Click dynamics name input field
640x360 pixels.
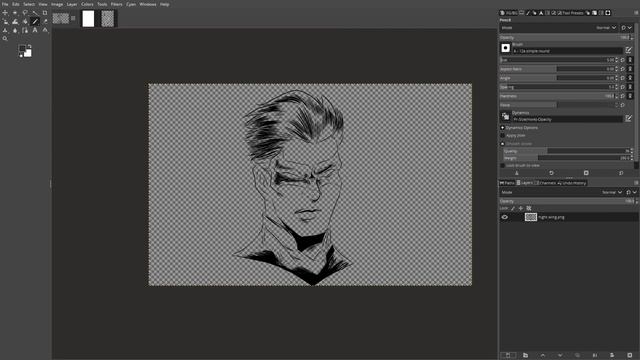[x=567, y=119]
